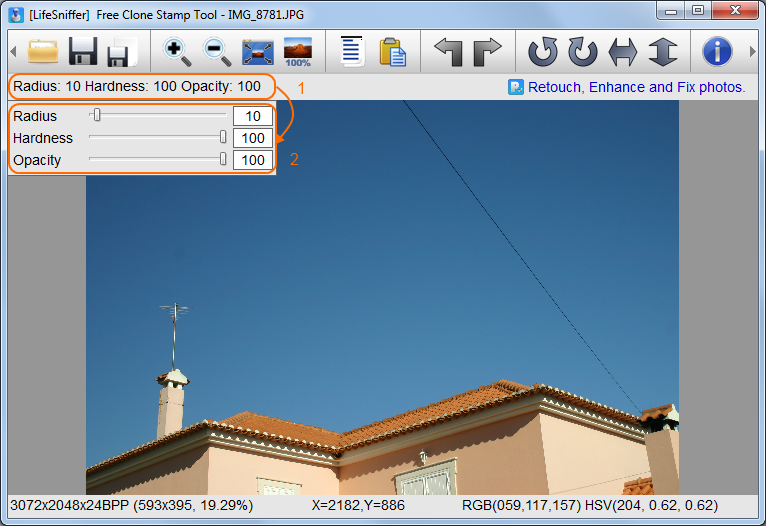Click the Opacity value field showing 100
Image resolution: width=766 pixels, height=526 pixels.
[x=253, y=160]
